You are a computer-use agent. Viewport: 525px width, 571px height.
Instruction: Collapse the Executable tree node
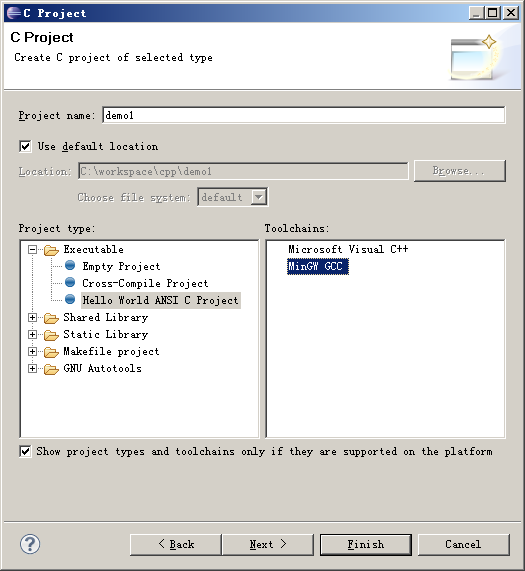coord(32,249)
